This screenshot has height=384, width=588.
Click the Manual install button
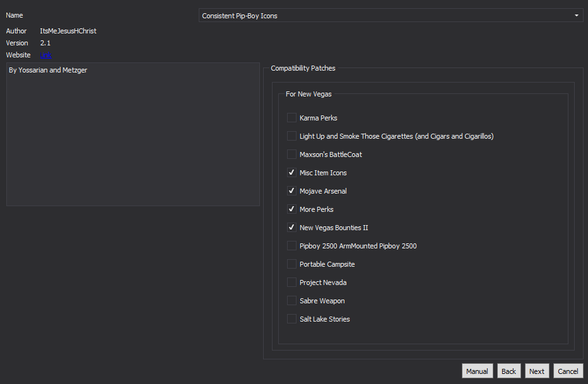477,371
